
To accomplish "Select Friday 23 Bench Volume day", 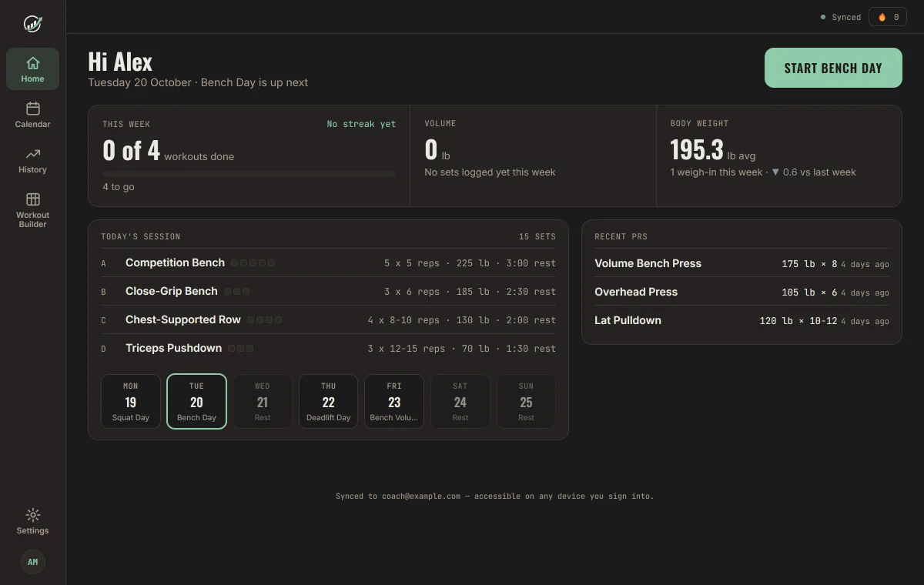I will (394, 401).
